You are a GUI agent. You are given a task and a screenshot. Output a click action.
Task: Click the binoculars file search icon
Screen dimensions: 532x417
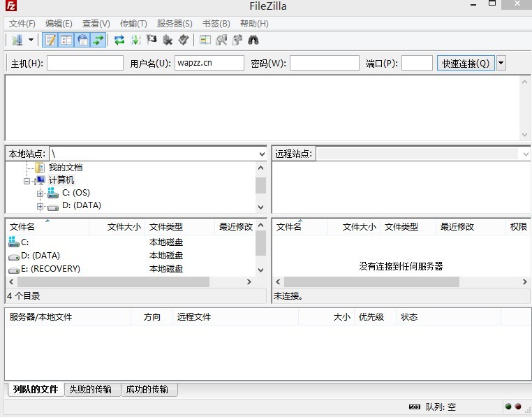[x=253, y=40]
